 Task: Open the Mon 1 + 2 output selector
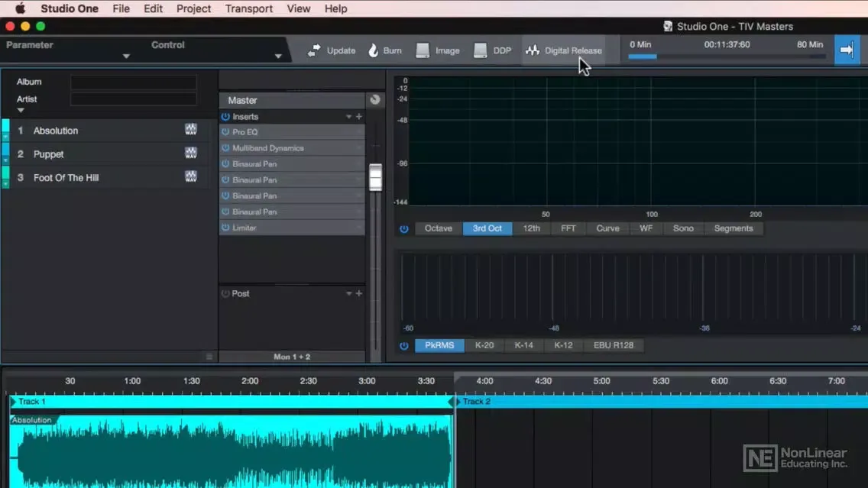pos(292,357)
